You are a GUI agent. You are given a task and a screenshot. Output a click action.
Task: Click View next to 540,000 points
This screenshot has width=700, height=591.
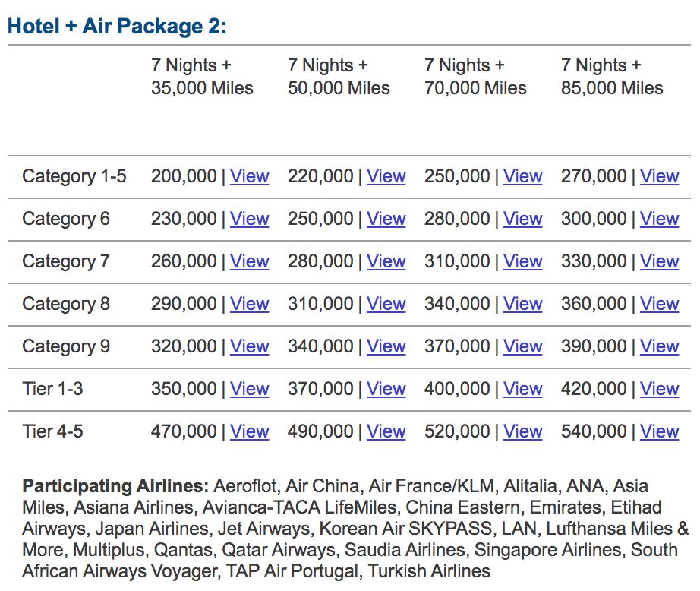tap(659, 431)
